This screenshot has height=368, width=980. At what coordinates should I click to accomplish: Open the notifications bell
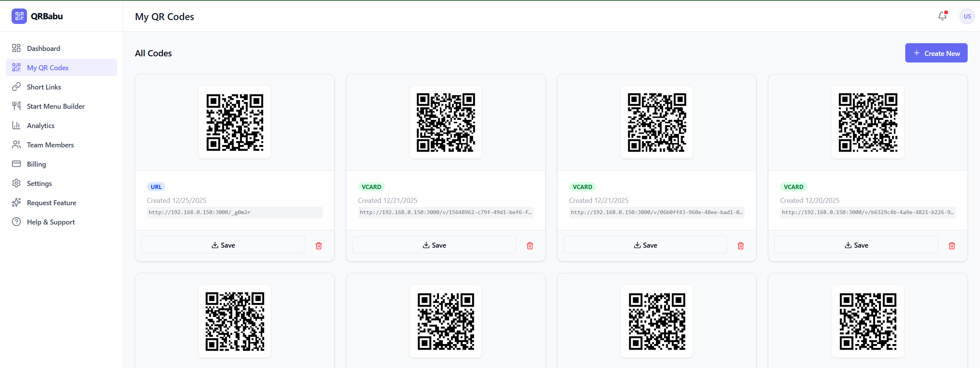click(x=942, y=16)
